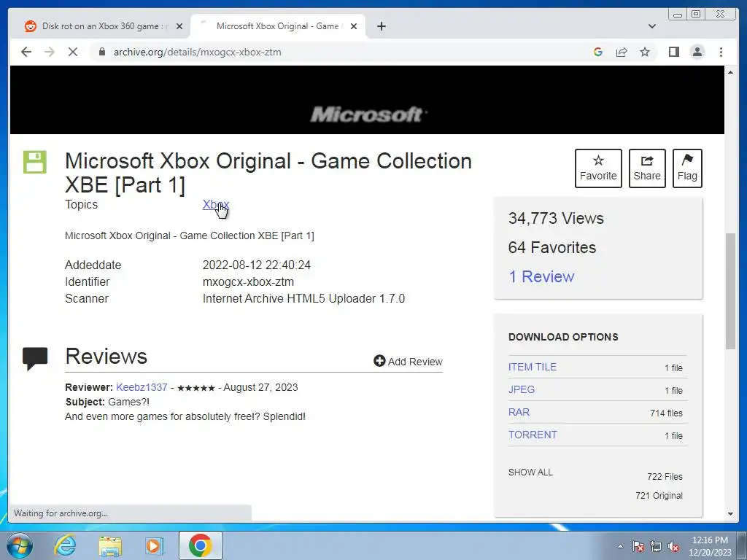The image size is (747, 560).
Task: Click the muted volume tray icon
Action: pos(673,546)
